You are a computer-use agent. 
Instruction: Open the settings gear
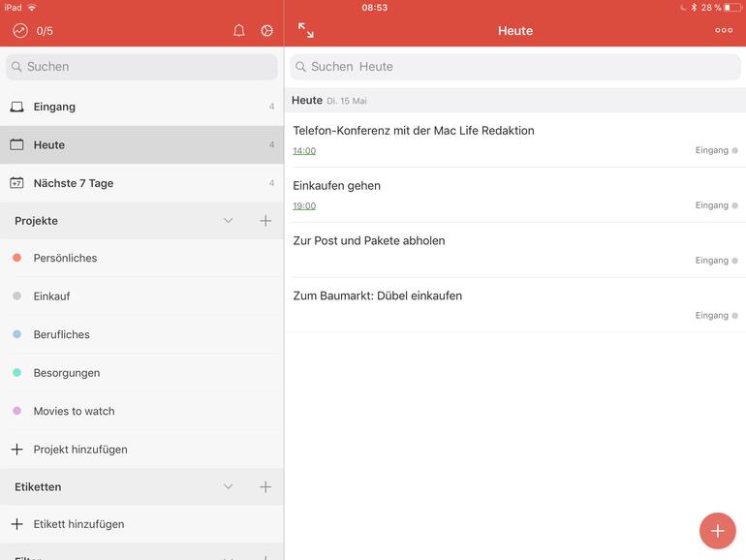click(x=266, y=31)
